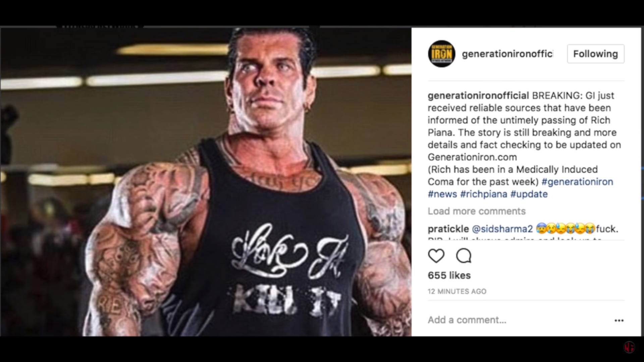644x362 pixels.
Task: Click generationironofficial name in the caption
Action: click(x=478, y=96)
